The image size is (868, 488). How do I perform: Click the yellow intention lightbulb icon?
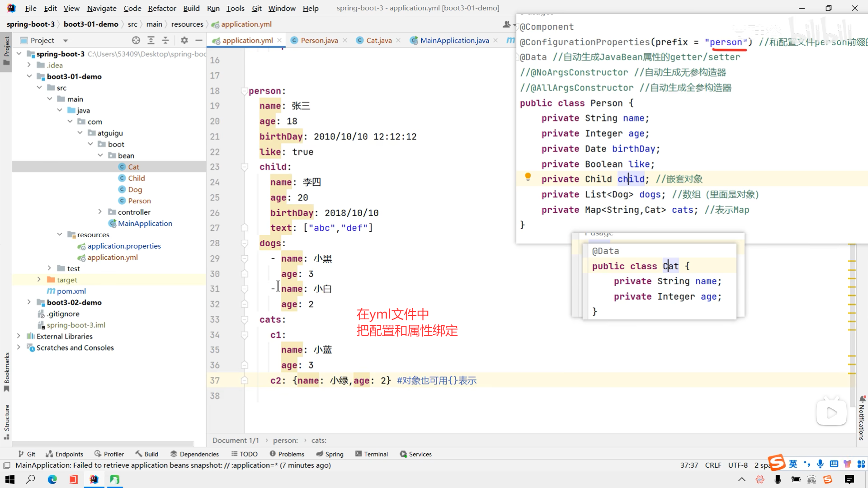pos(528,177)
